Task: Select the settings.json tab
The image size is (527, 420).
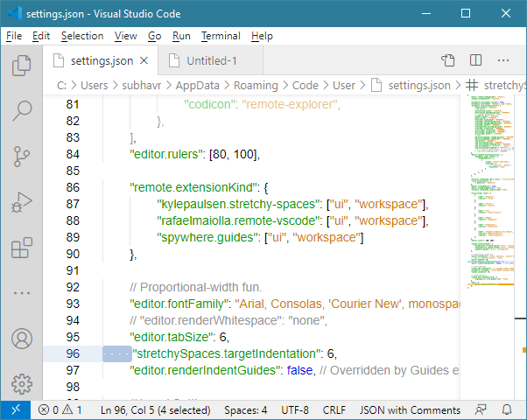Action: [100, 61]
